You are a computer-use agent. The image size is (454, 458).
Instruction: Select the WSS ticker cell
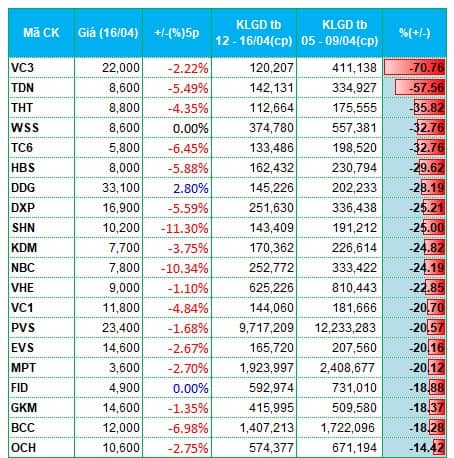point(41,128)
